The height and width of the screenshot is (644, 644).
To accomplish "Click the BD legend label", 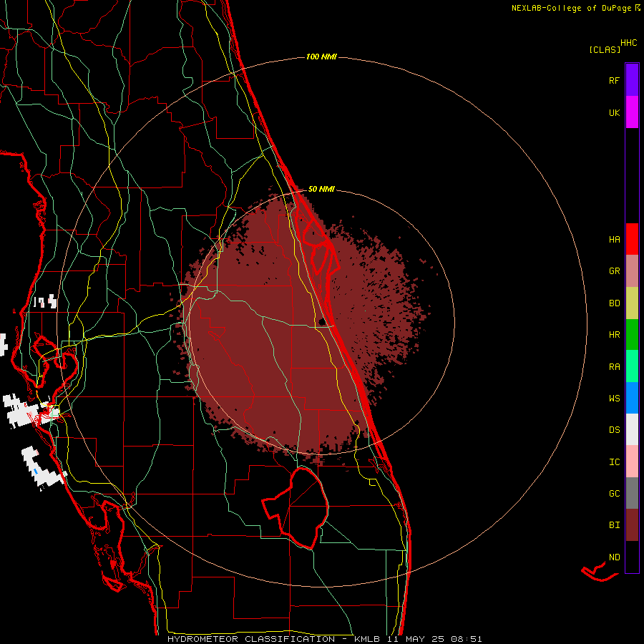I will [x=614, y=303].
